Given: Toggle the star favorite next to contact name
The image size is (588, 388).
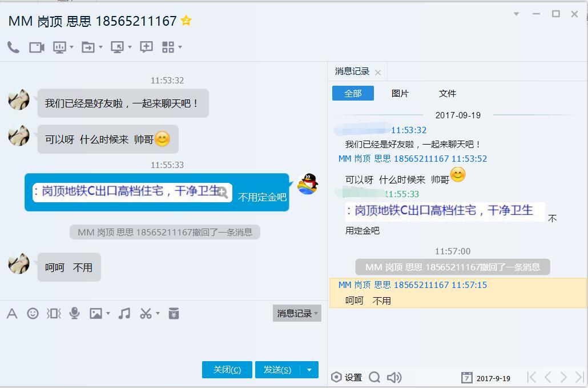Looking at the screenshot, I should 186,20.
